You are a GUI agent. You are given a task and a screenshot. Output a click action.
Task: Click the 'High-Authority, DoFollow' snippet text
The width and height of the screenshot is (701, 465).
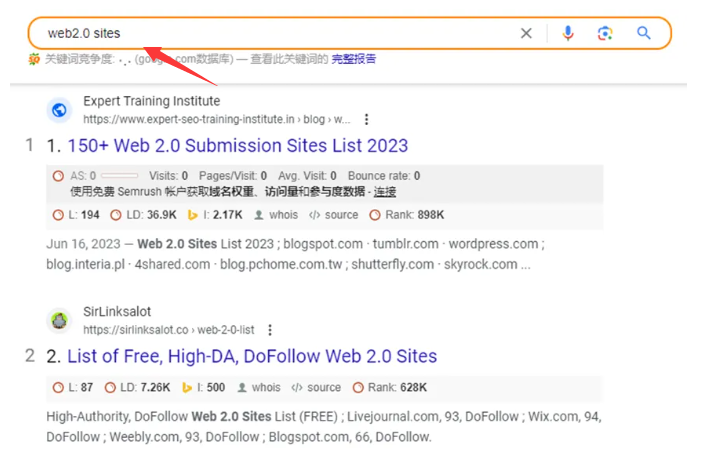pos(118,417)
